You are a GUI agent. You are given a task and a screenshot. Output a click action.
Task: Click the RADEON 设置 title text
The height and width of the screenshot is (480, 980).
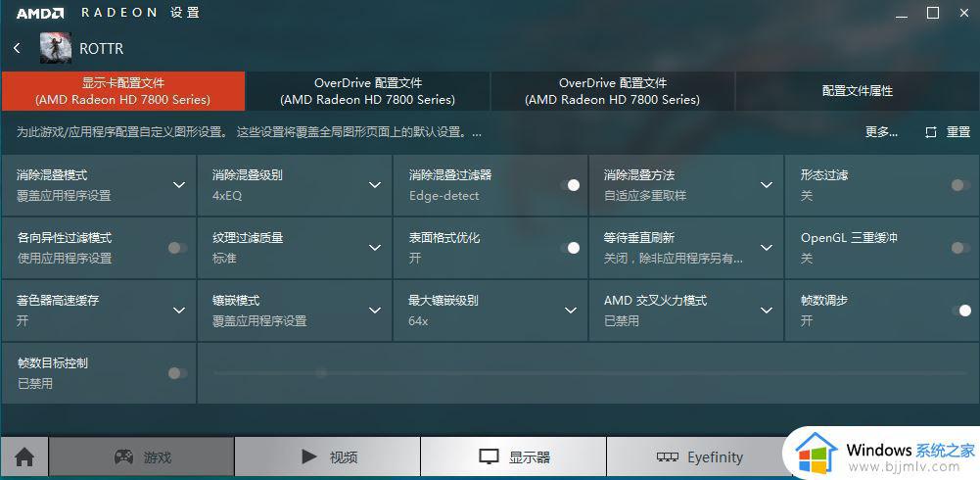141,13
